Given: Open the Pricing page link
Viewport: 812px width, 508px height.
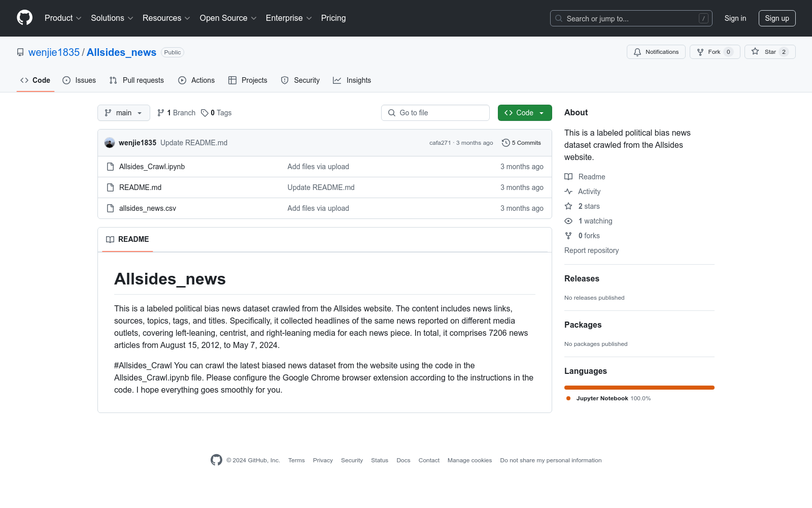Looking at the screenshot, I should (x=333, y=18).
